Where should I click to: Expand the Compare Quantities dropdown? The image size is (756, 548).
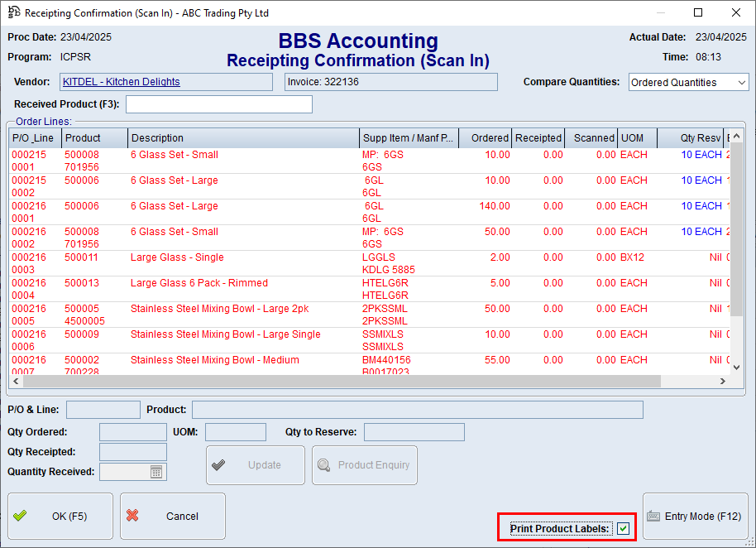click(x=739, y=83)
